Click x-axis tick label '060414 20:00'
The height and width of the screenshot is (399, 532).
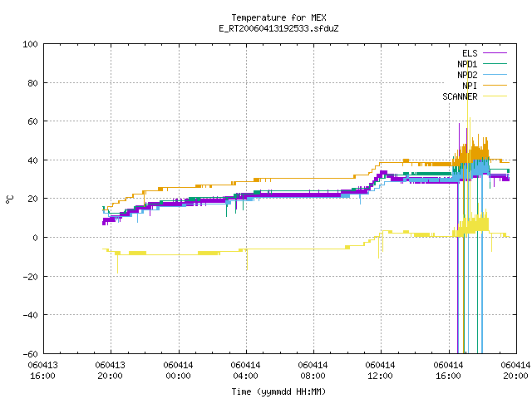pyautogui.click(x=515, y=371)
